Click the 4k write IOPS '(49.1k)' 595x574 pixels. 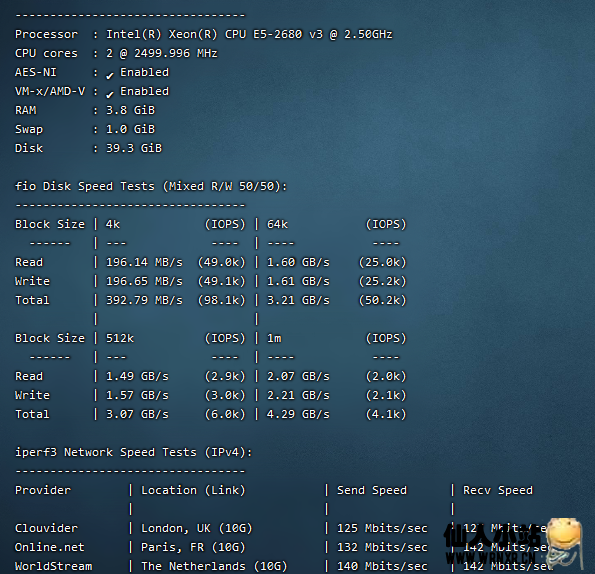pyautogui.click(x=222, y=281)
